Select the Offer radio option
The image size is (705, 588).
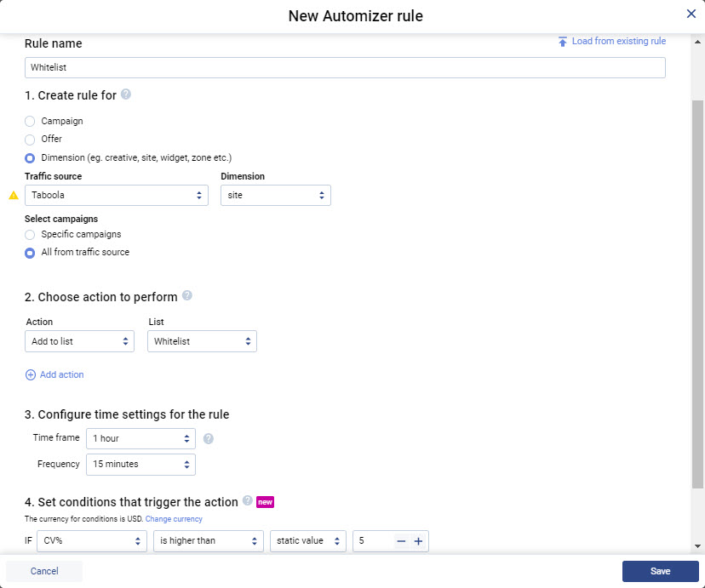31,140
